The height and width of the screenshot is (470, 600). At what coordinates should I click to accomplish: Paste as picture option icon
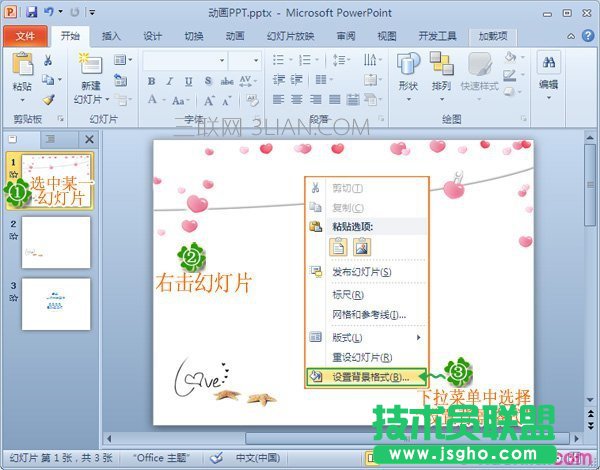coord(362,247)
